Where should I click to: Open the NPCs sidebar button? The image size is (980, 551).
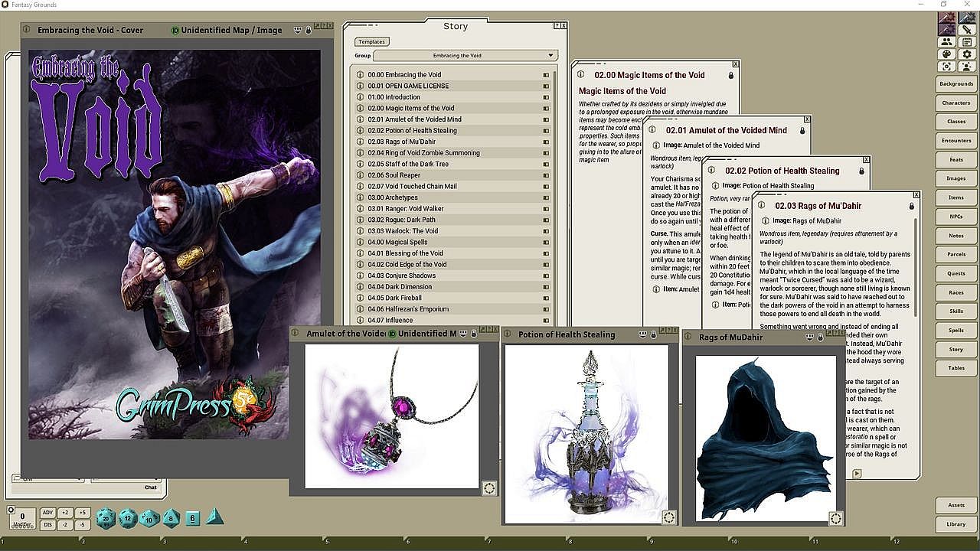tap(956, 217)
